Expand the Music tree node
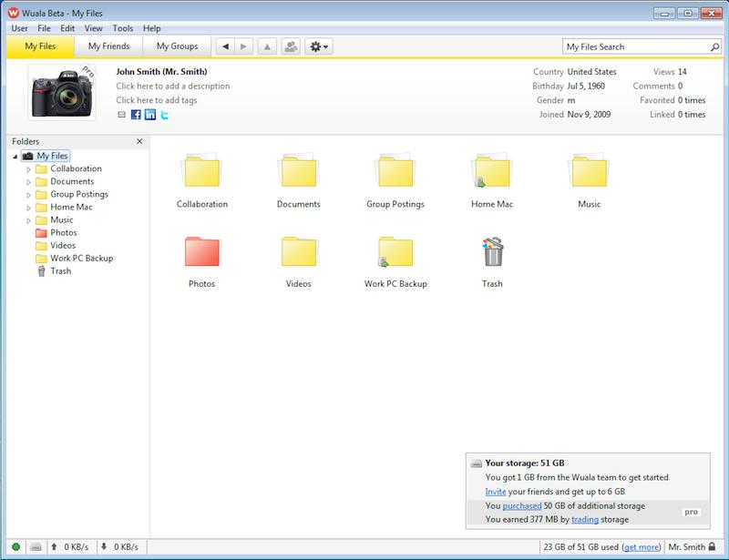 [29, 220]
